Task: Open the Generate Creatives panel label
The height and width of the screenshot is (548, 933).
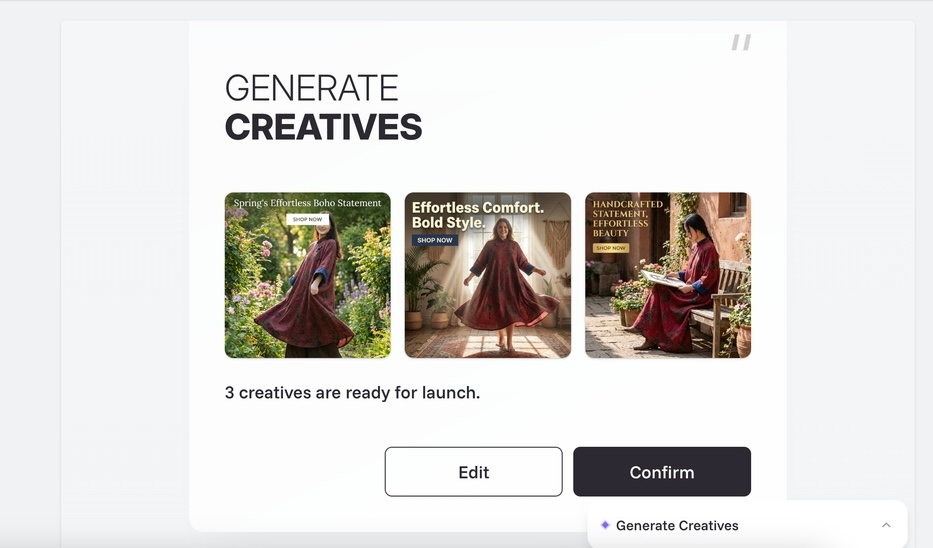Action: (677, 525)
